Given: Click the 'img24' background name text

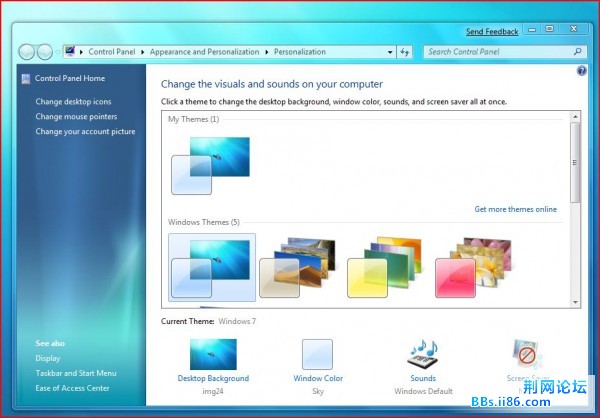Looking at the screenshot, I should 213,391.
